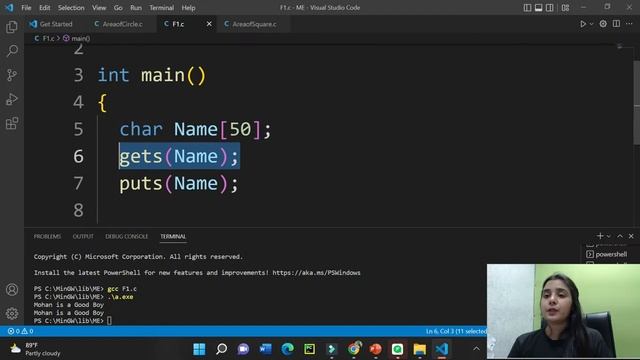Click on the puts(Name); code line
Screen dimensions: 640x360
[x=179, y=183]
